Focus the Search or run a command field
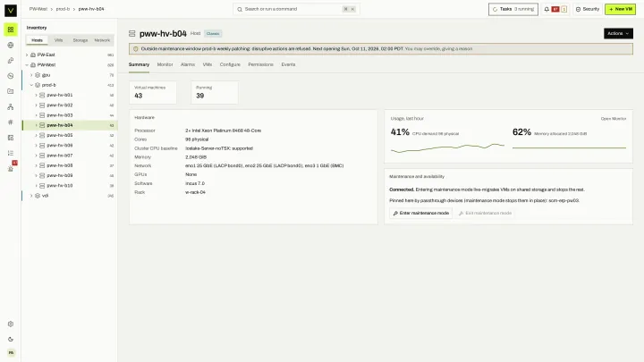Viewport: 644px width, 362px height. pyautogui.click(x=297, y=9)
